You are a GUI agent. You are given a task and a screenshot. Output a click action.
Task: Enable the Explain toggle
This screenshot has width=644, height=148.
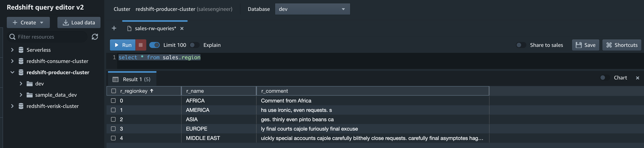[194, 45]
